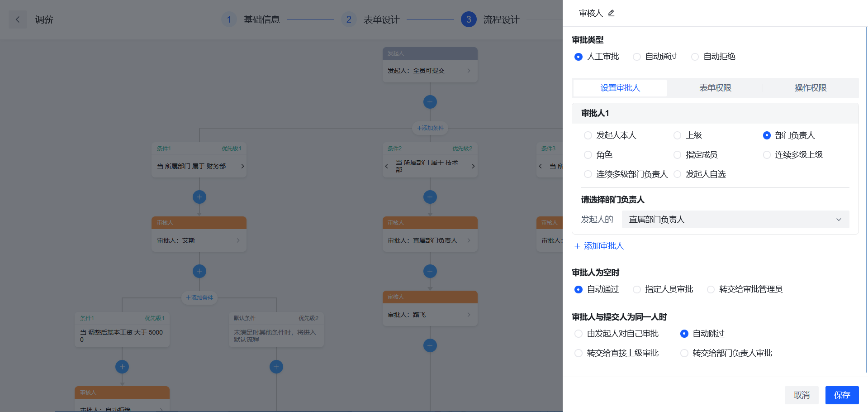868x412 pixels.
Task: Choose 上级 as approver
Action: pos(688,135)
